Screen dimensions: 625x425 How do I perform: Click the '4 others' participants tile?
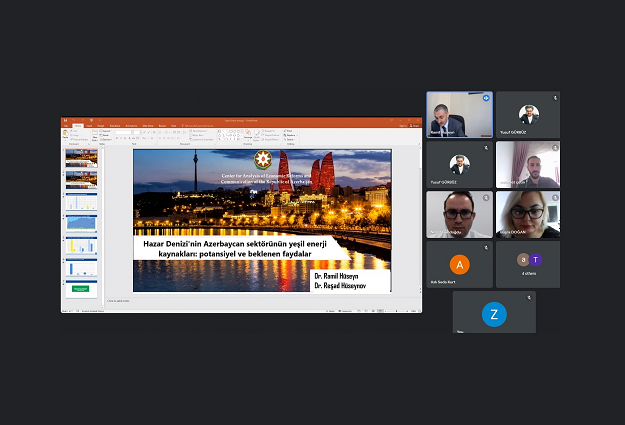pyautogui.click(x=528, y=264)
